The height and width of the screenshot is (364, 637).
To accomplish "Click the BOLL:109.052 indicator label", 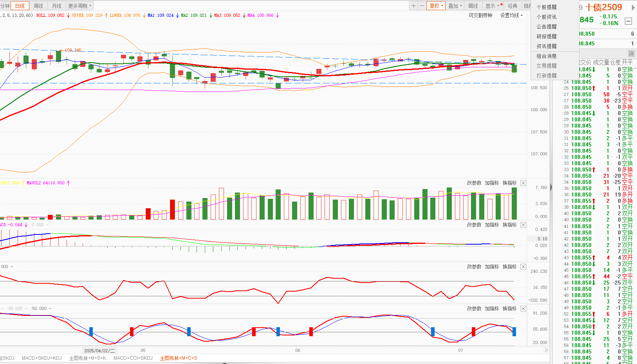I will (50, 16).
